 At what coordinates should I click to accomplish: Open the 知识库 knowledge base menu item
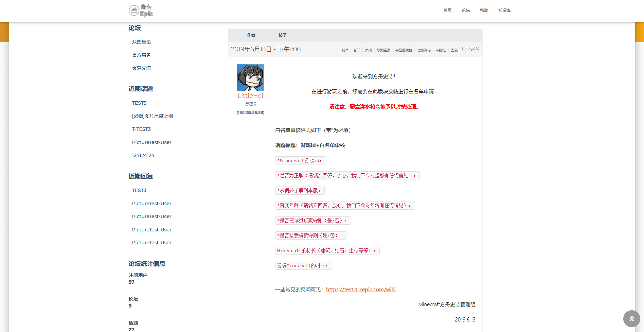(504, 11)
